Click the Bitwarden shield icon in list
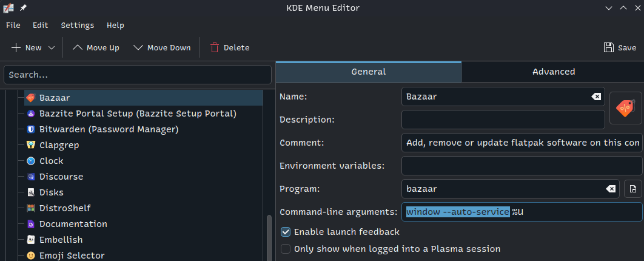The width and height of the screenshot is (644, 261). coord(30,129)
